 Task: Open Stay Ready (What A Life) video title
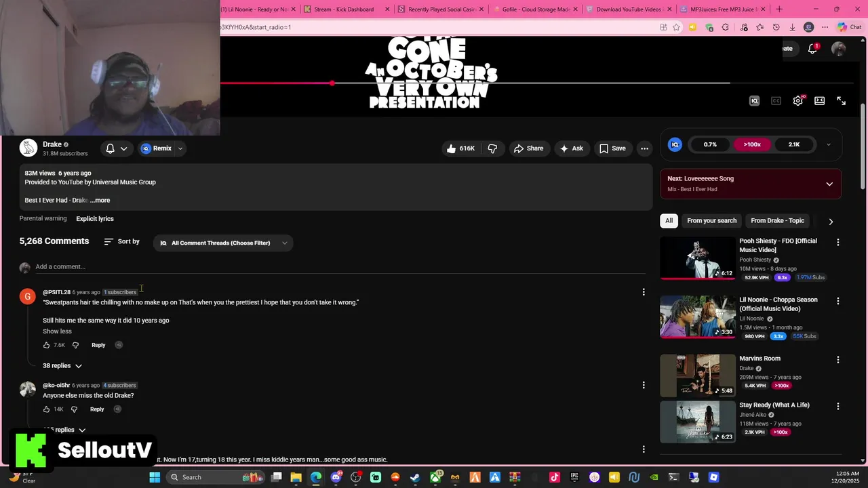pyautogui.click(x=774, y=405)
